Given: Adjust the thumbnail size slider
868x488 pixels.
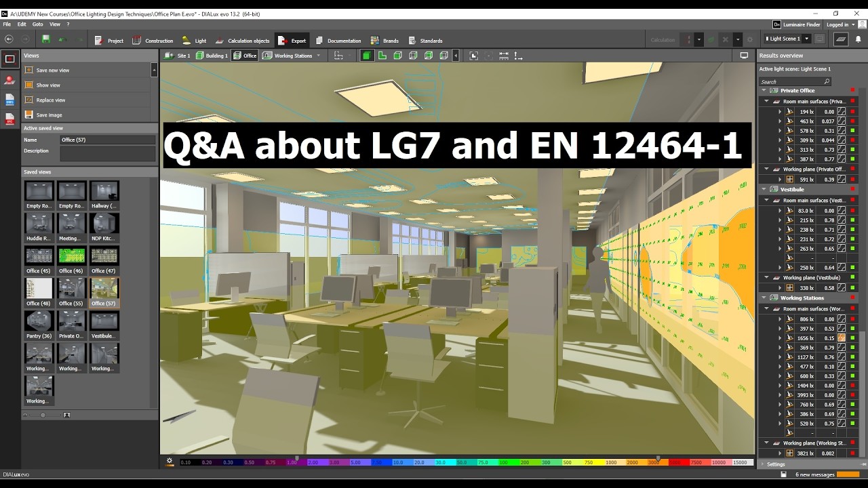Looking at the screenshot, I should coord(43,415).
